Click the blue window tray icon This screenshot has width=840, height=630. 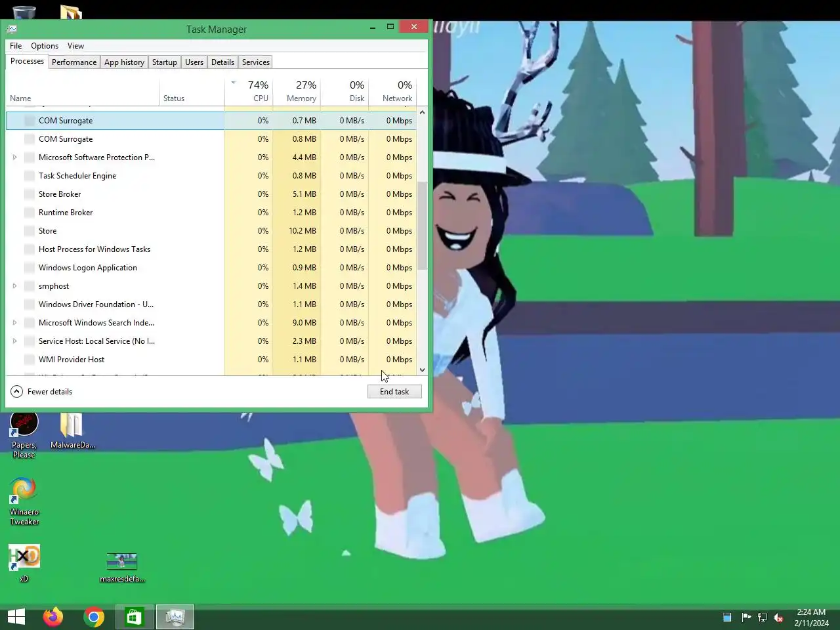pyautogui.click(x=727, y=617)
